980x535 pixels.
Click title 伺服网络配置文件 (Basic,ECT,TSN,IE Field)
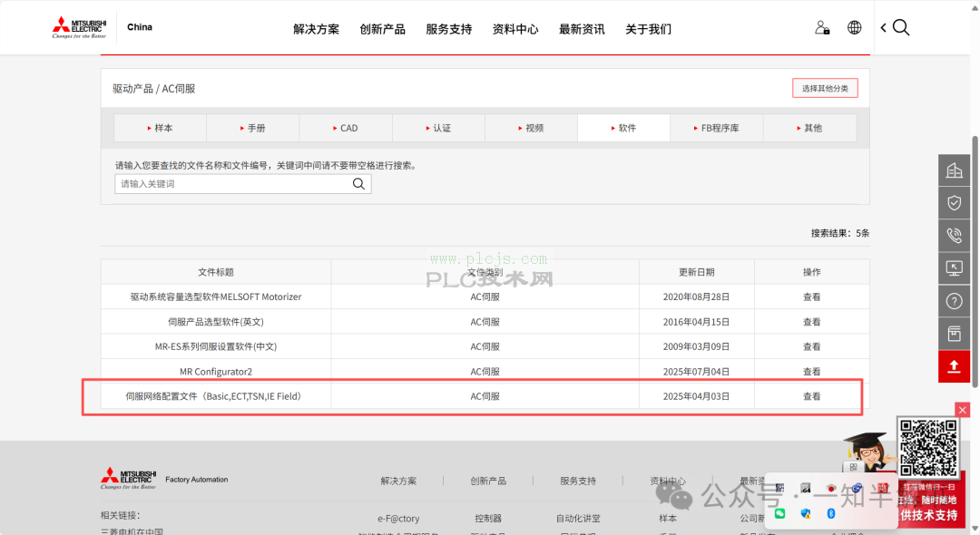(216, 396)
